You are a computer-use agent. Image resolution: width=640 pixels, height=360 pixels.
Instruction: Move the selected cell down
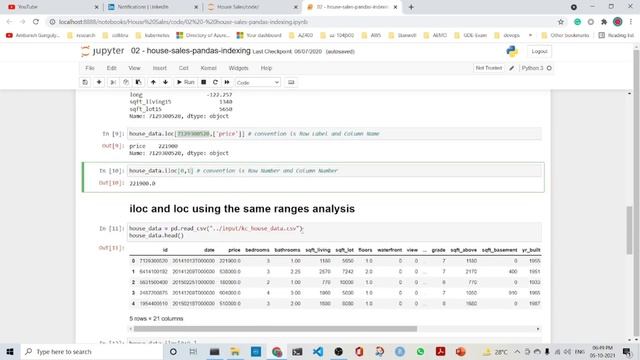point(165,82)
